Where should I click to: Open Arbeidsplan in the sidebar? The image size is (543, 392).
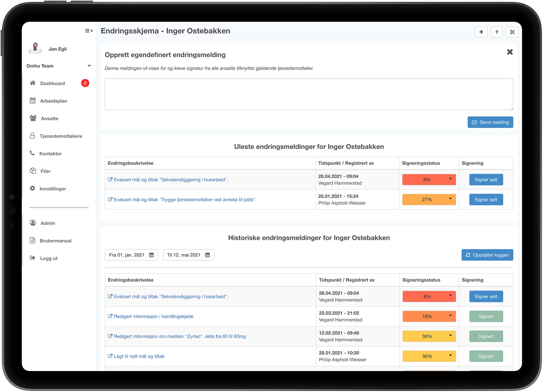coord(53,101)
